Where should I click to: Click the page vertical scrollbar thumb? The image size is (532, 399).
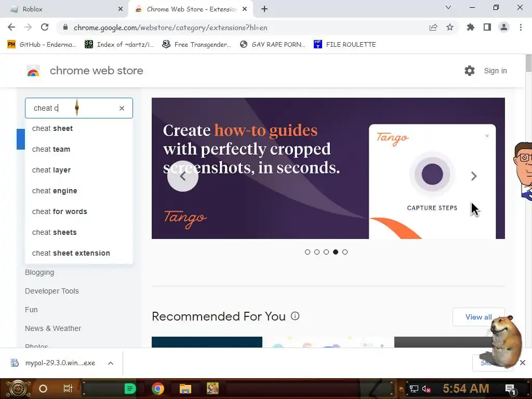click(528, 63)
